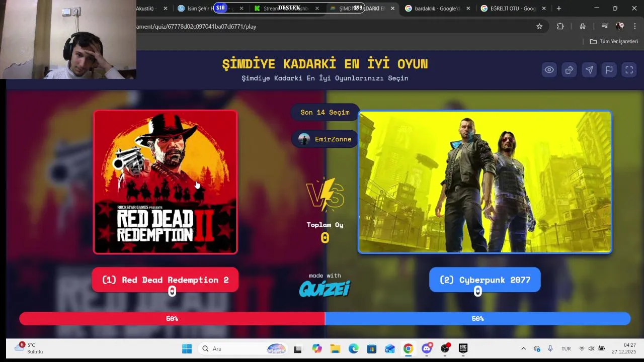644x362 pixels.
Task: Close the EĞRELTİ OTU Google tab
Action: point(544,9)
